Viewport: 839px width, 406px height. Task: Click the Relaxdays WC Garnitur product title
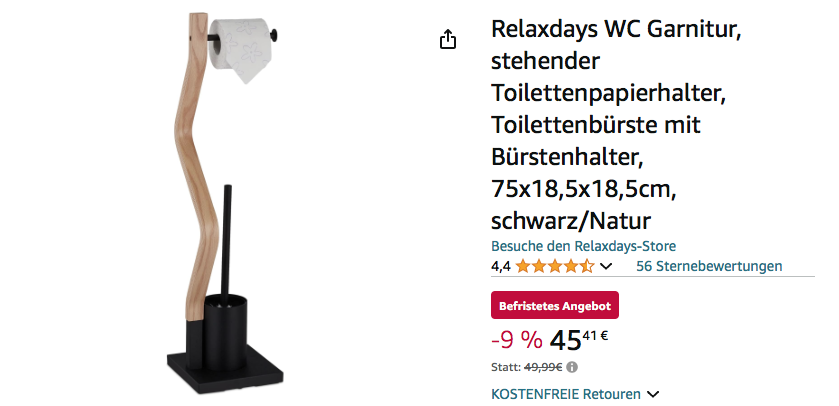click(x=616, y=125)
